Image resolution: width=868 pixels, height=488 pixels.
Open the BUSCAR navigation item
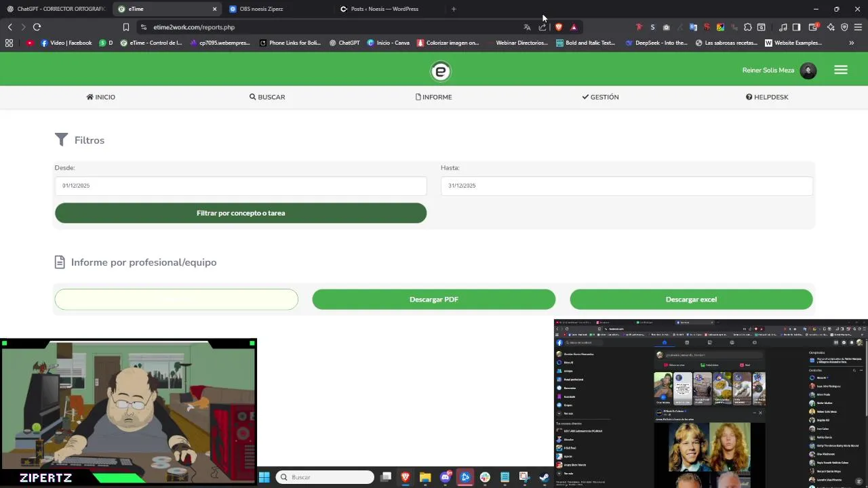tap(267, 97)
